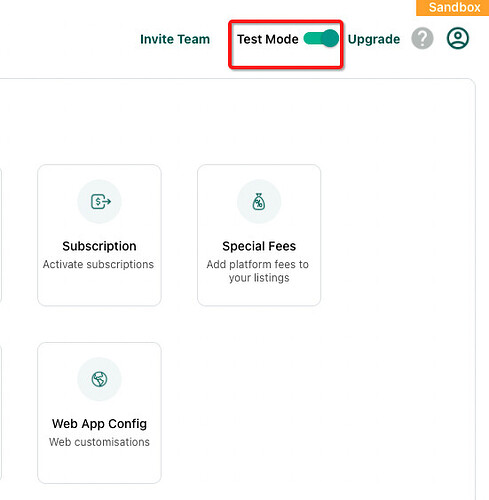This screenshot has width=489, height=500.
Task: Click the Subscription dollar-arrow icon
Action: coord(100,202)
